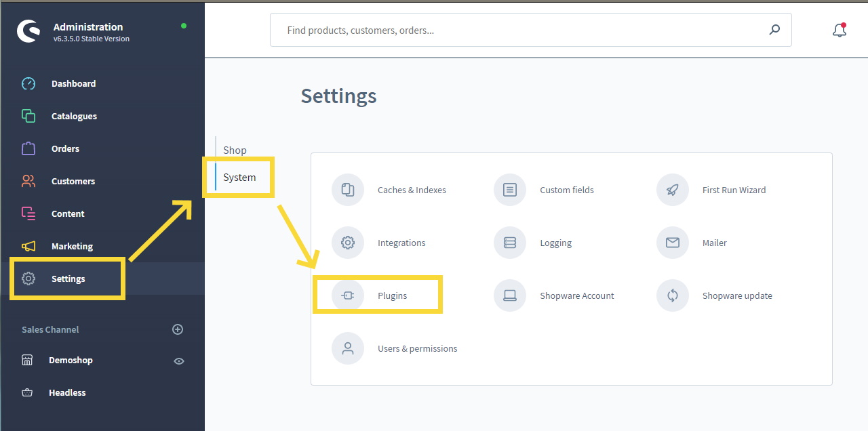Open Users & permissions person icon
Screen dimensions: 868x431
348,348
